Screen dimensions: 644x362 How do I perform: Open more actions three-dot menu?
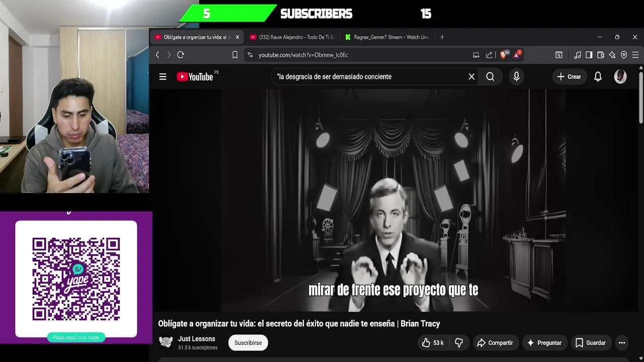coord(622,343)
